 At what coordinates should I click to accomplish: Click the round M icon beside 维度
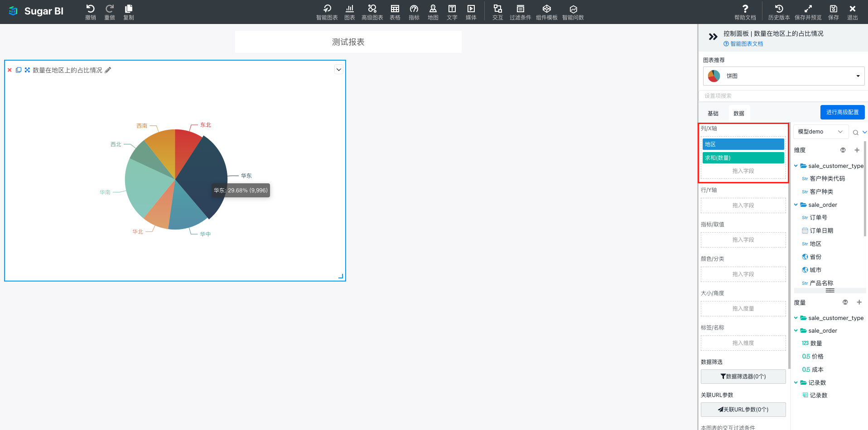(843, 150)
